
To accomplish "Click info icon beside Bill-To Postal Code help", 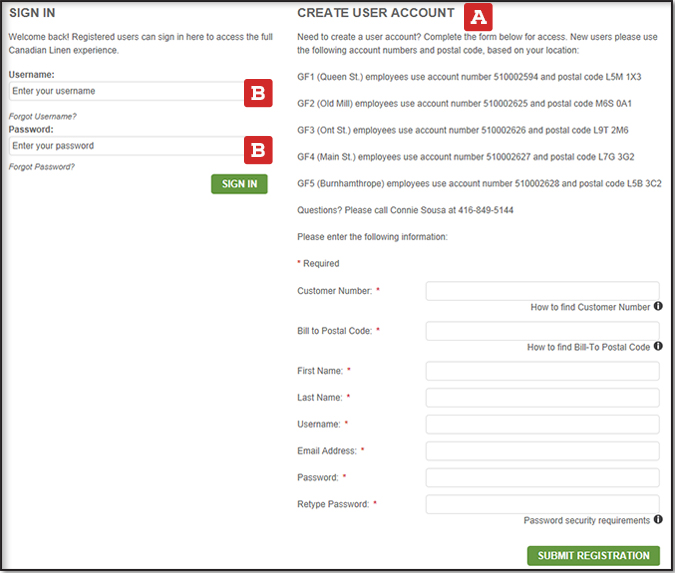I will click(x=658, y=347).
